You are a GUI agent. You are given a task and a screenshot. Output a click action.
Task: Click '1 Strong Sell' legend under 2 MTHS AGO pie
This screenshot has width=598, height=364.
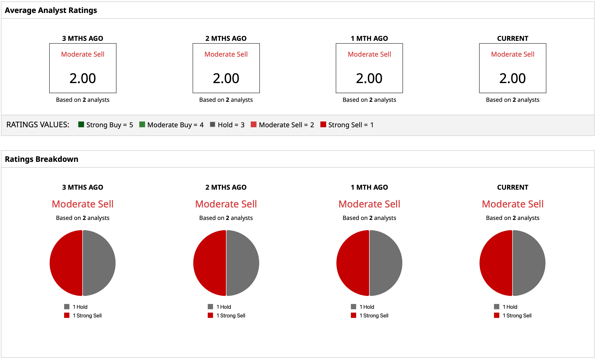click(231, 315)
